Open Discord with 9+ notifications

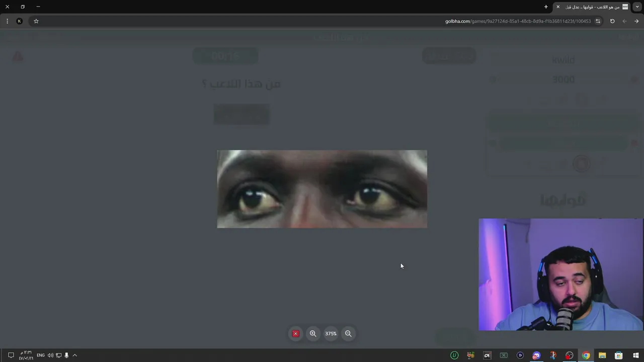point(536,355)
